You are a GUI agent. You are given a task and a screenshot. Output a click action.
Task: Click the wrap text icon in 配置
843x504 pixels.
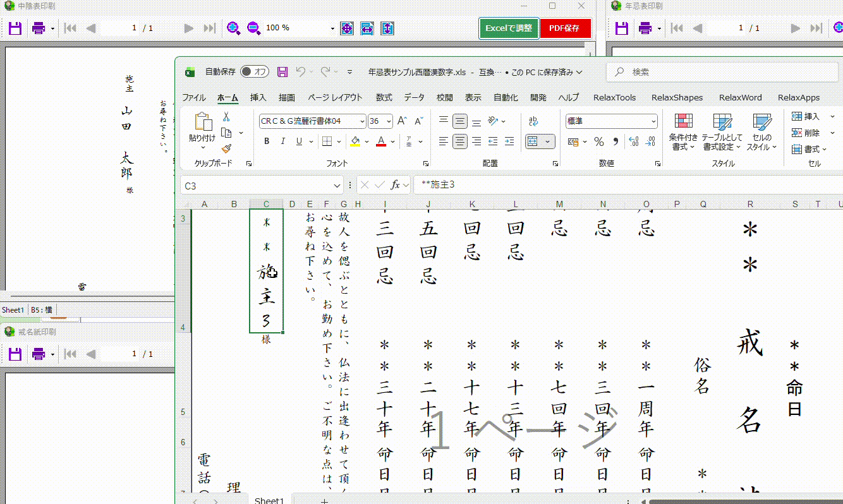[533, 121]
